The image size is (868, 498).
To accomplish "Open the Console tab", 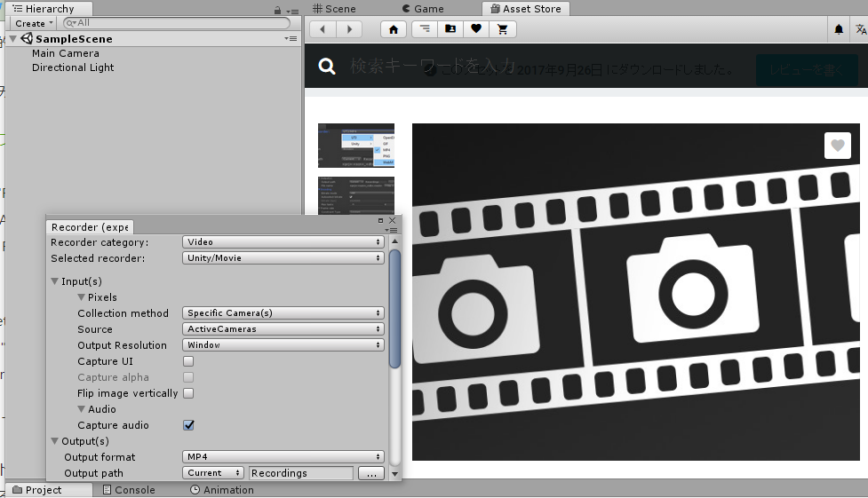I will click(129, 490).
